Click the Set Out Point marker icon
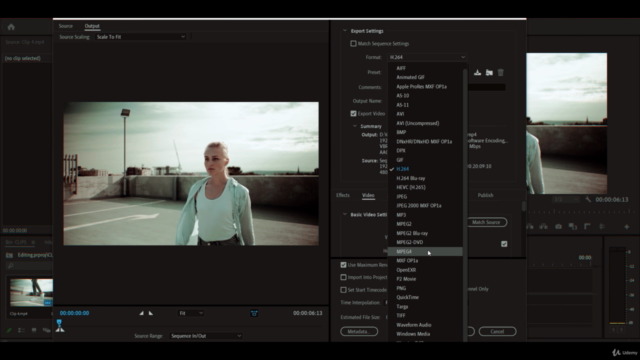The height and width of the screenshot is (360, 640). 151,313
